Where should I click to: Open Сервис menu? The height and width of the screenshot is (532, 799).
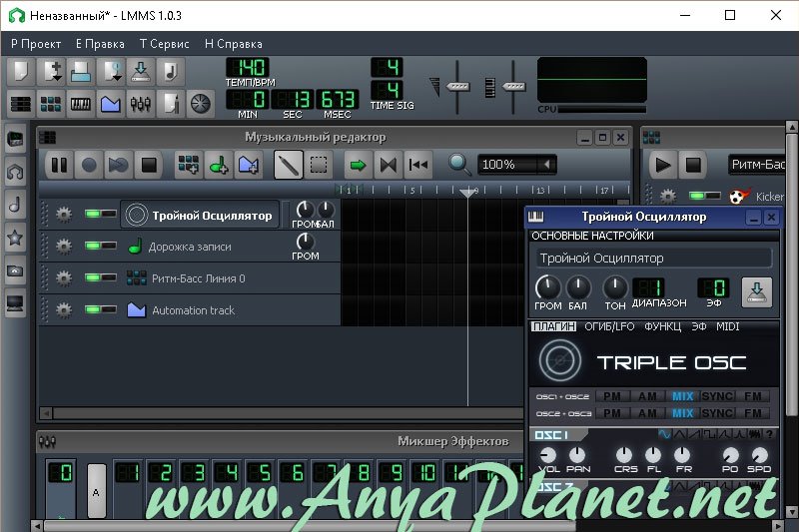pyautogui.click(x=165, y=44)
